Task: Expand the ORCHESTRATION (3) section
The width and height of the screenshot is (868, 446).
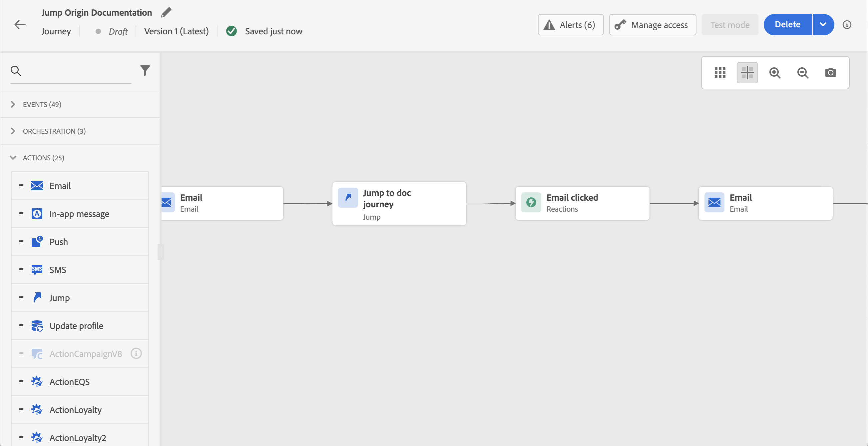Action: click(54, 131)
